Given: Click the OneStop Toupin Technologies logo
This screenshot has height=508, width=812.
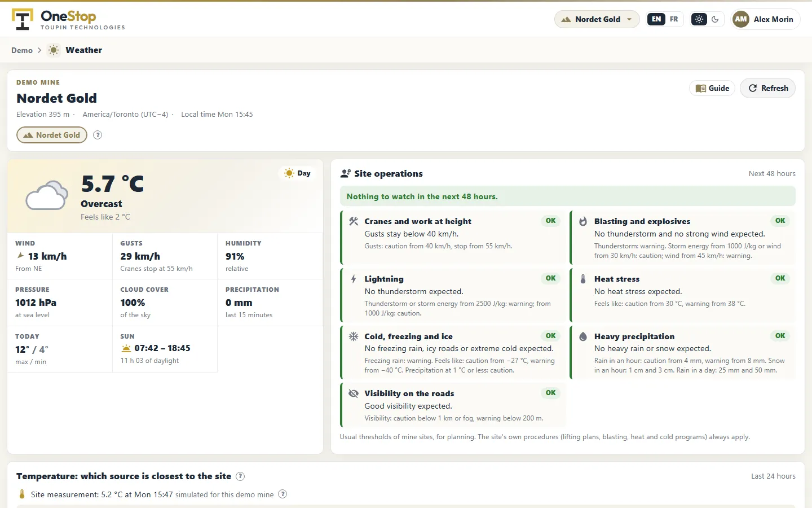Looking at the screenshot, I should click(x=68, y=19).
